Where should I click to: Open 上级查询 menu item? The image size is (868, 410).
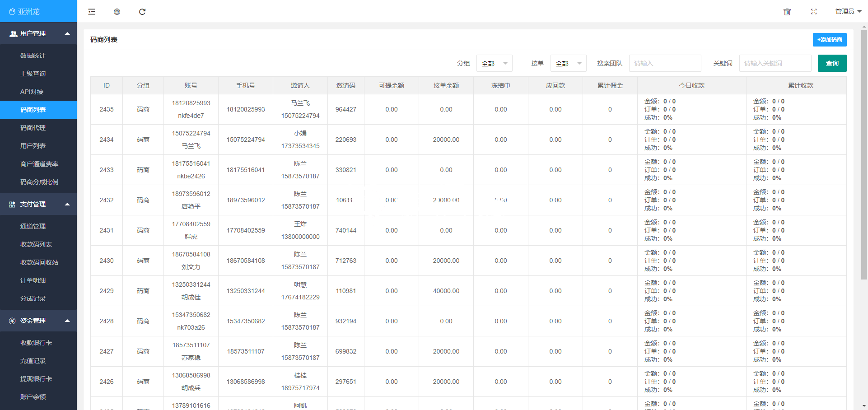(38, 74)
